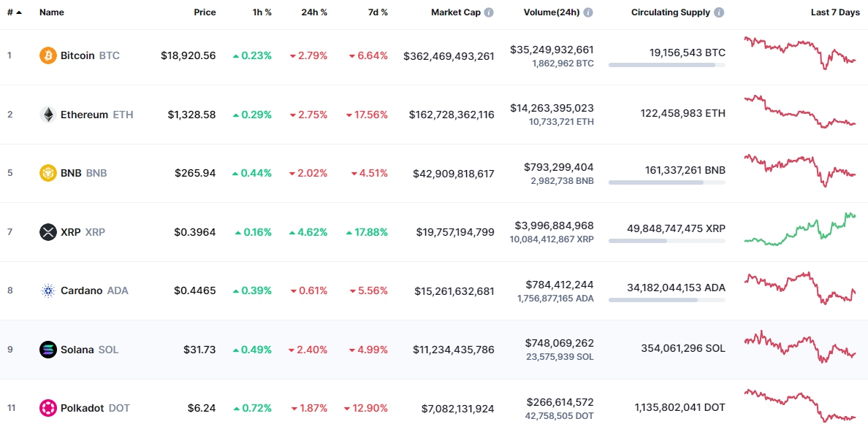
Task: Open Bitcoin 7-day sparkline chart
Action: [800, 53]
